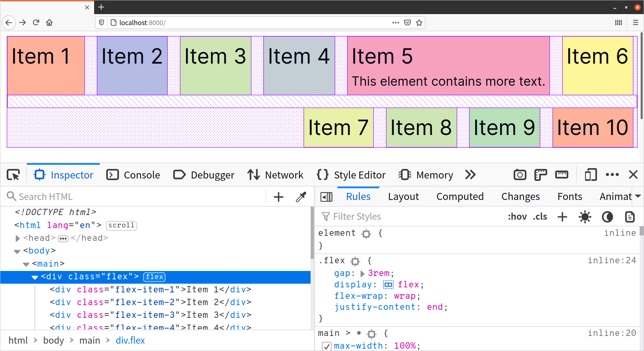Activate the measuring tool
644x351 pixels.
tap(562, 174)
